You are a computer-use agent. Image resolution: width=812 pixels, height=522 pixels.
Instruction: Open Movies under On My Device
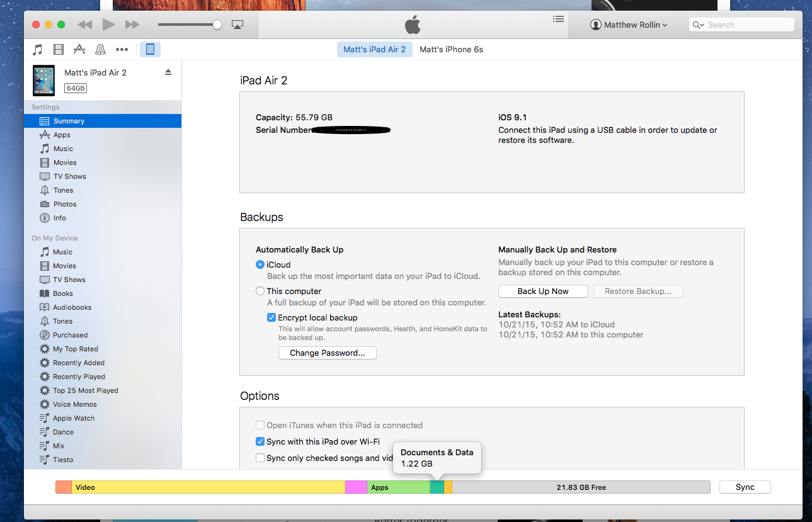[x=103, y=266]
